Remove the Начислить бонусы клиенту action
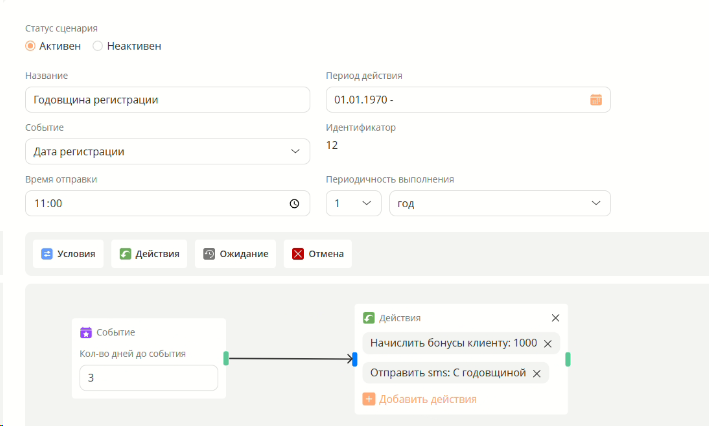 pyautogui.click(x=548, y=344)
